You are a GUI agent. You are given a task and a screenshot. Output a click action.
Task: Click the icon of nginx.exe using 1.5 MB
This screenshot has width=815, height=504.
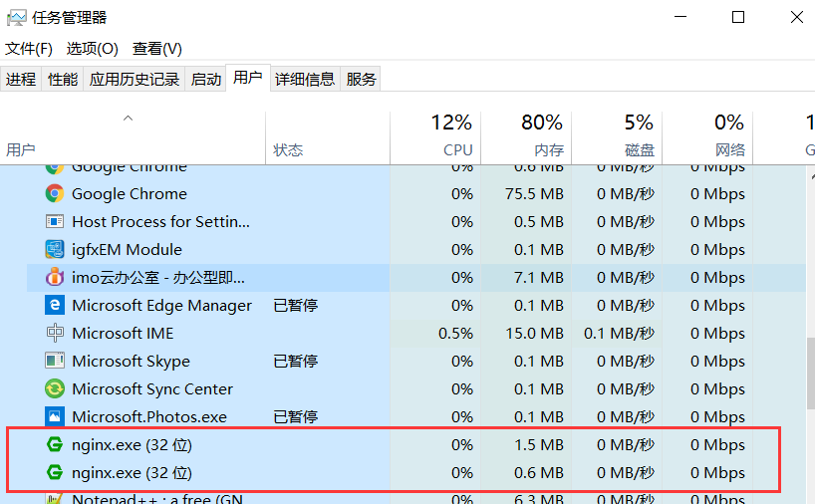point(55,445)
